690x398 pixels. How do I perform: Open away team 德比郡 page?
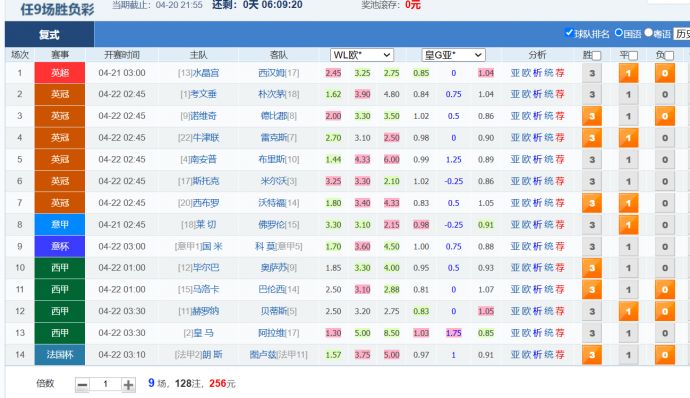pos(273,116)
